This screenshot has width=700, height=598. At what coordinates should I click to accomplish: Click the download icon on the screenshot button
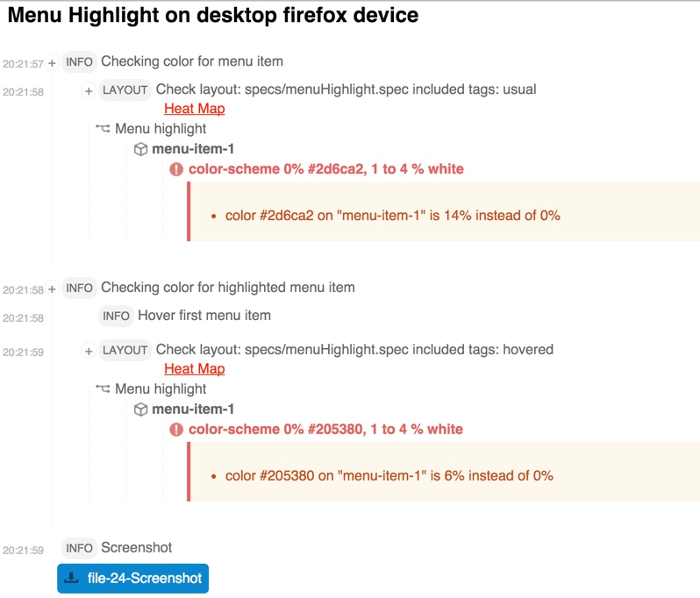[x=71, y=578]
